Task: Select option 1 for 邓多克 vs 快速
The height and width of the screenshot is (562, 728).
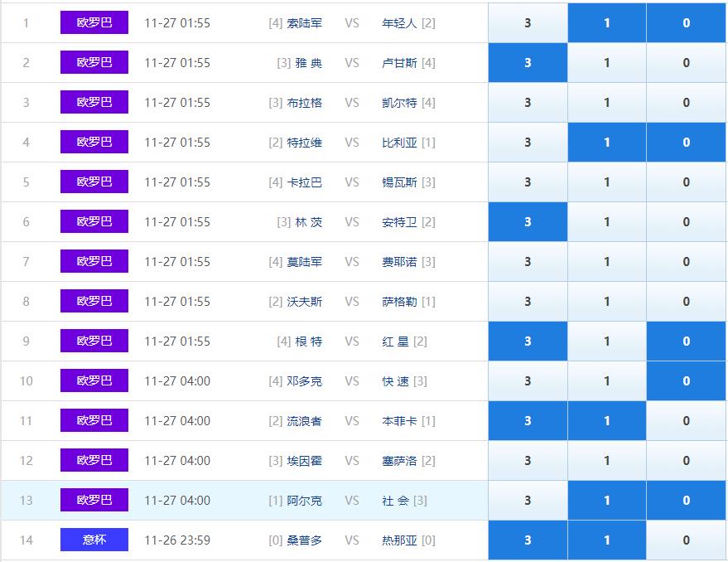Action: 607,381
